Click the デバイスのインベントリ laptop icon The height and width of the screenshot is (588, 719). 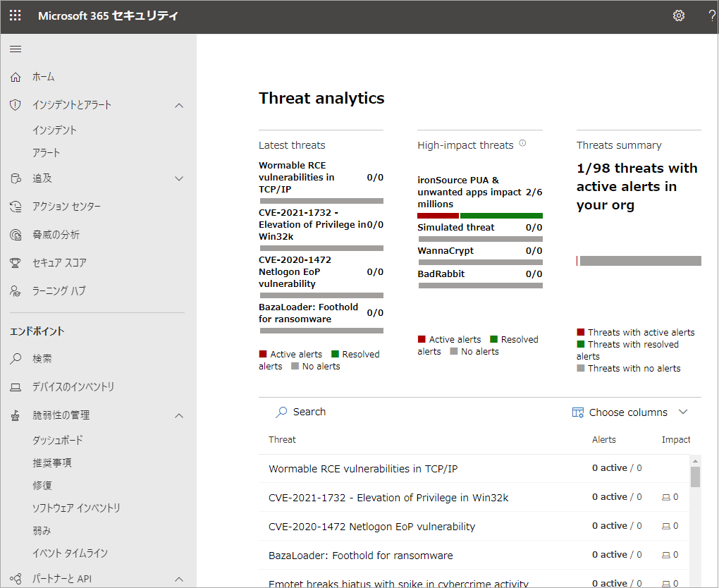click(x=16, y=388)
